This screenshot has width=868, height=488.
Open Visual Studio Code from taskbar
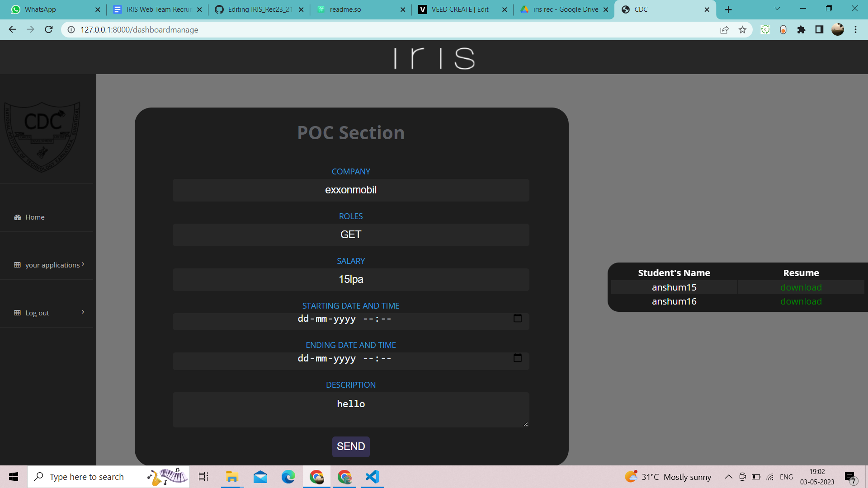[x=373, y=477]
